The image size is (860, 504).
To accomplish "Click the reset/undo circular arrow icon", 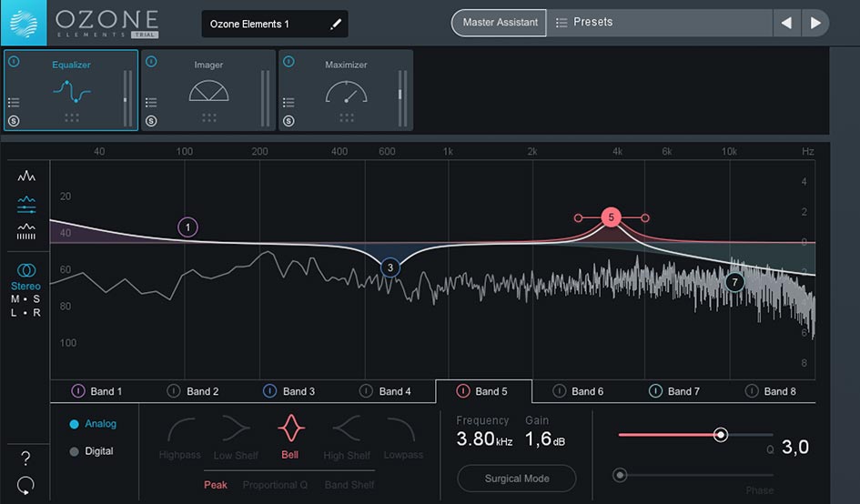I will (25, 485).
